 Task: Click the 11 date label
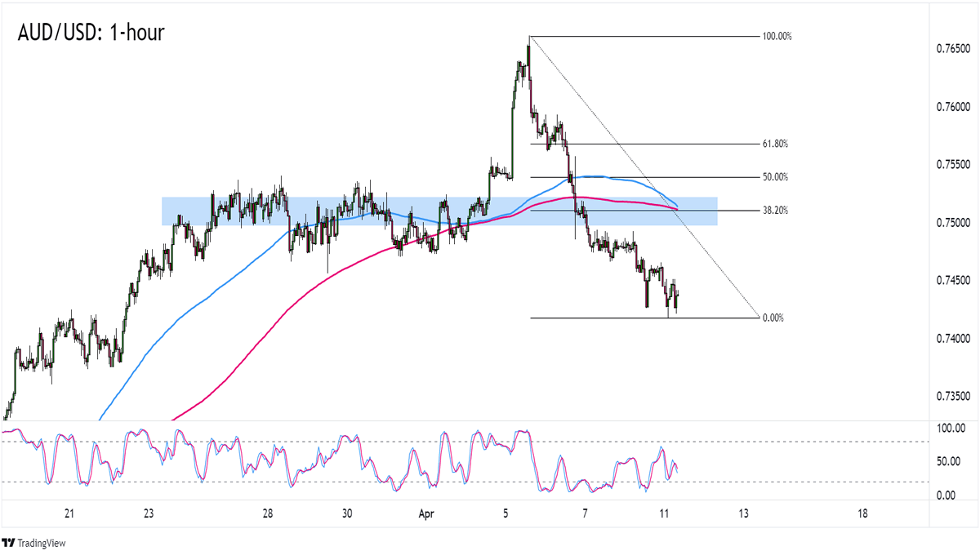pos(664,514)
